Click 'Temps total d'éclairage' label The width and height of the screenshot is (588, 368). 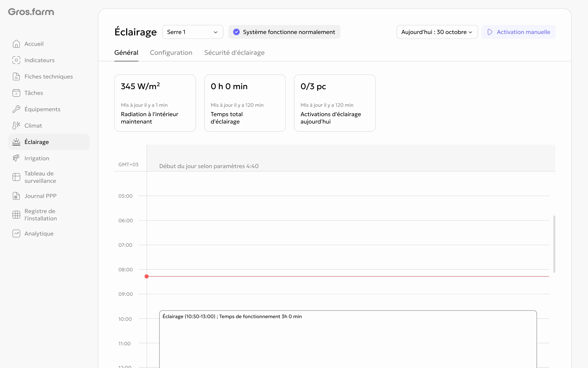[226, 118]
